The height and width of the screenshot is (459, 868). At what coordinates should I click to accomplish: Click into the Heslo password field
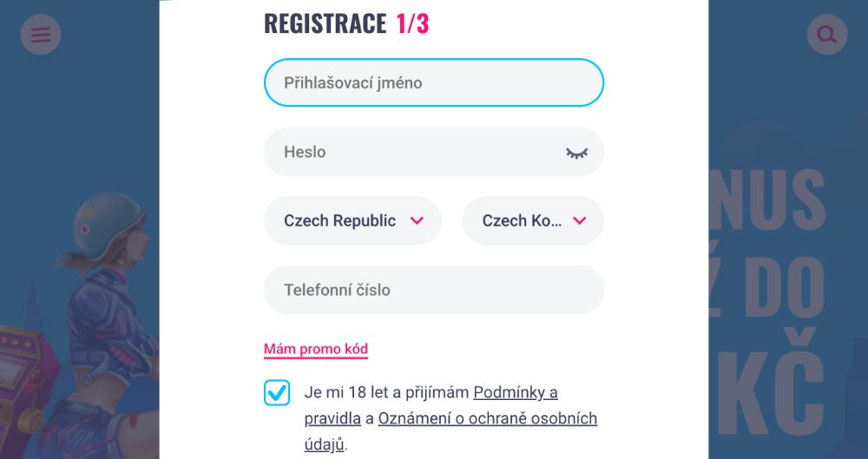417,152
